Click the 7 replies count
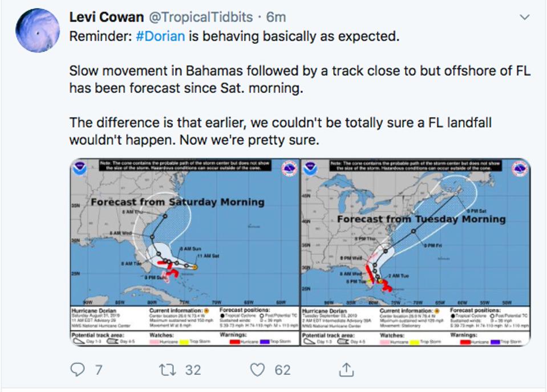This screenshot has width=547, height=392. tap(99, 370)
